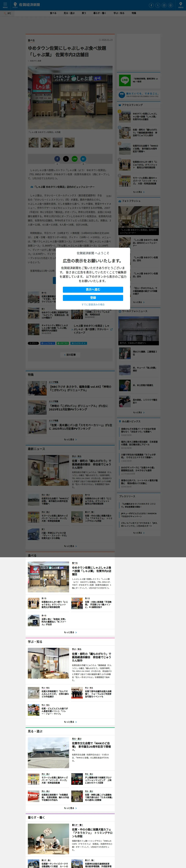Image resolution: width=186 pixels, height=868 pixels.
Task: Open topic 長崎のちざき恐竜パークで水仙が見頃
Action: [138, 430]
